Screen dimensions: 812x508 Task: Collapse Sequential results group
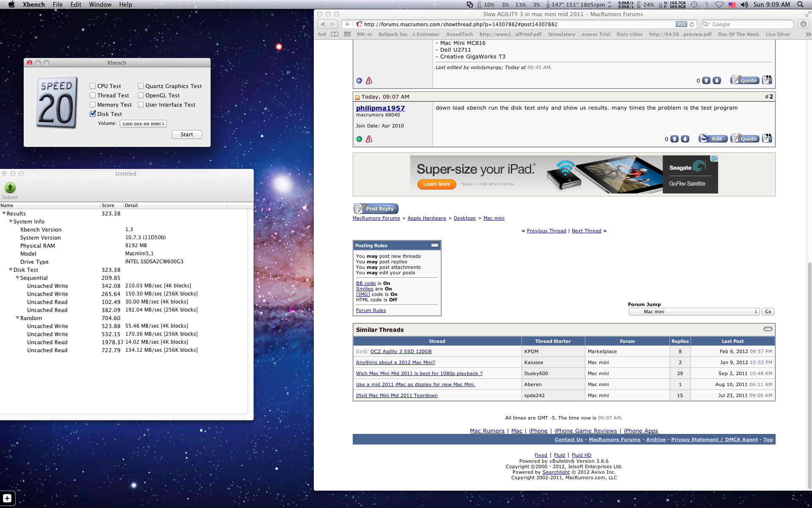click(17, 278)
